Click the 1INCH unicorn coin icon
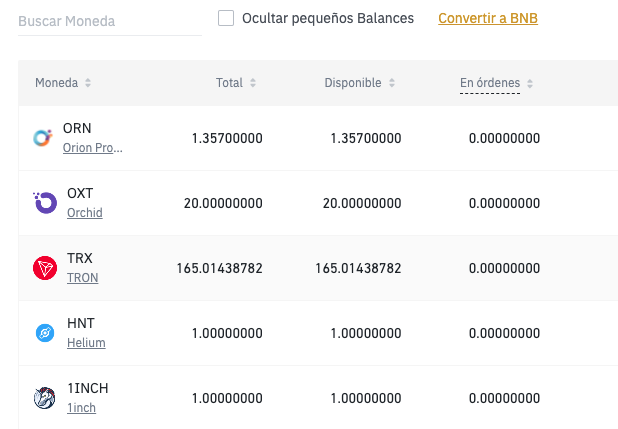The image size is (618, 429). pyautogui.click(x=45, y=398)
